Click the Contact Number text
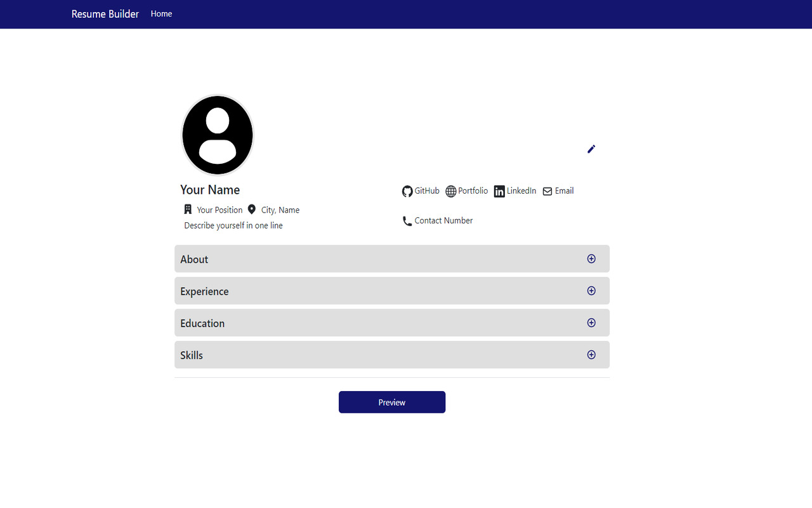 tap(443, 220)
